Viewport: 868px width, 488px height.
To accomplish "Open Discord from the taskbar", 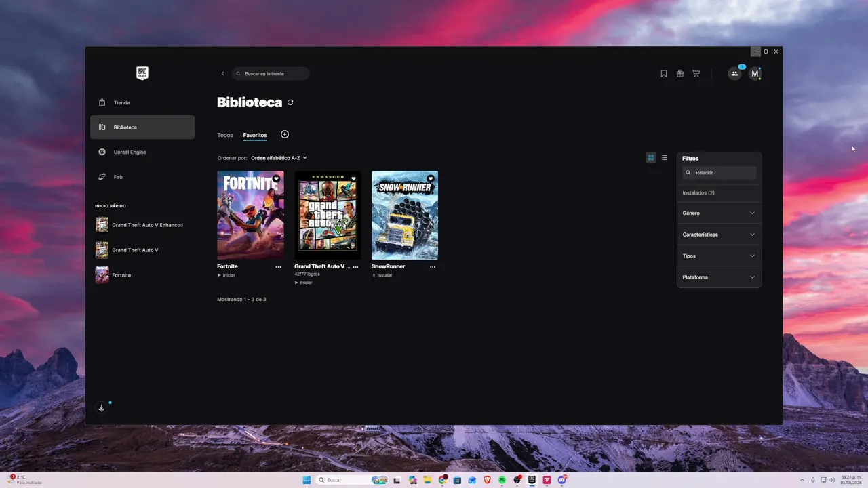I will point(561,480).
